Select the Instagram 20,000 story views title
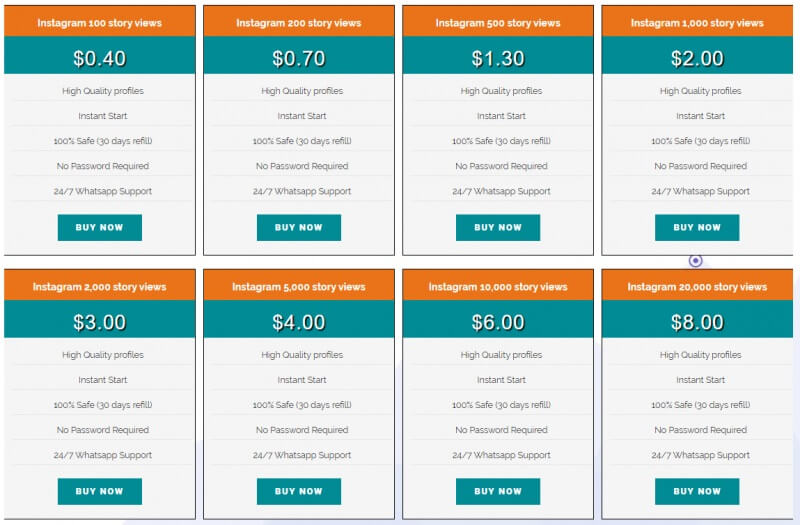The image size is (800, 525). [697, 287]
